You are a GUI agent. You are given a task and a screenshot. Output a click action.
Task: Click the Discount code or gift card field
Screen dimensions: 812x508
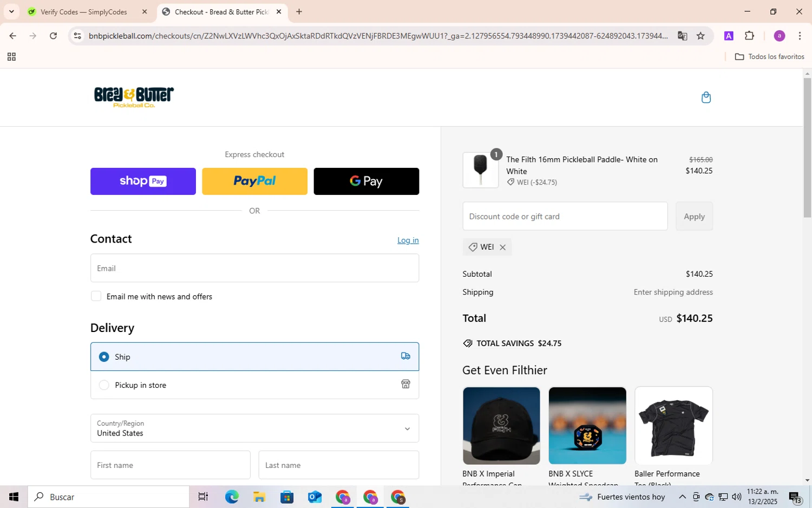565,217
